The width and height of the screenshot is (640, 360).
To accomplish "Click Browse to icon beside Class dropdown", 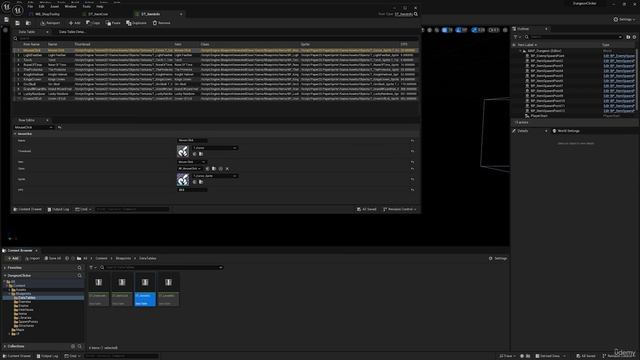I will coord(214,169).
